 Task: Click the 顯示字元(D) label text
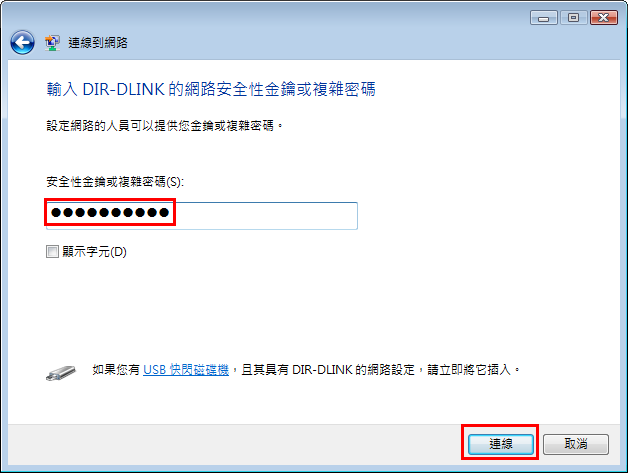(95, 252)
